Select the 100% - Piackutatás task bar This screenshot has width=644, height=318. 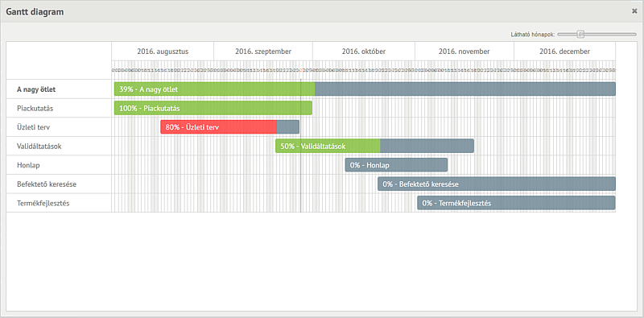[x=213, y=108]
